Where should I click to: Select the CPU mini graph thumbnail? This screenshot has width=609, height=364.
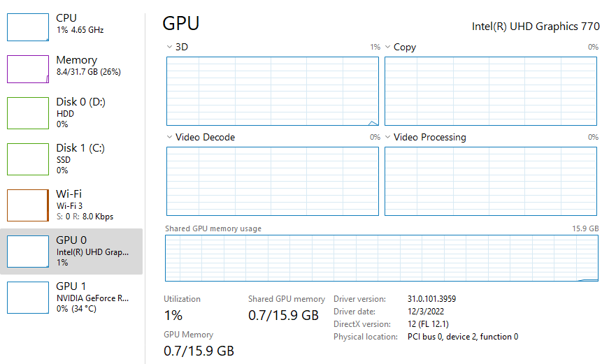pos(28,27)
